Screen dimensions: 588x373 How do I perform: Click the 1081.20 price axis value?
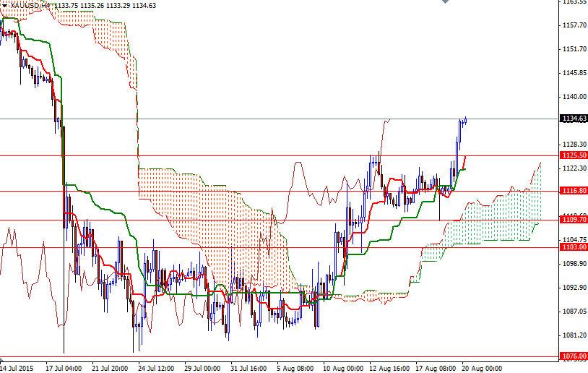click(574, 335)
